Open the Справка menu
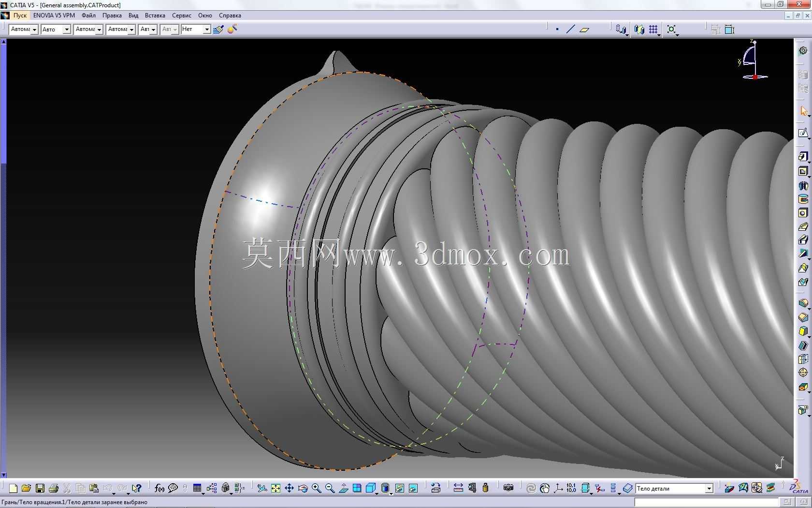 point(230,15)
